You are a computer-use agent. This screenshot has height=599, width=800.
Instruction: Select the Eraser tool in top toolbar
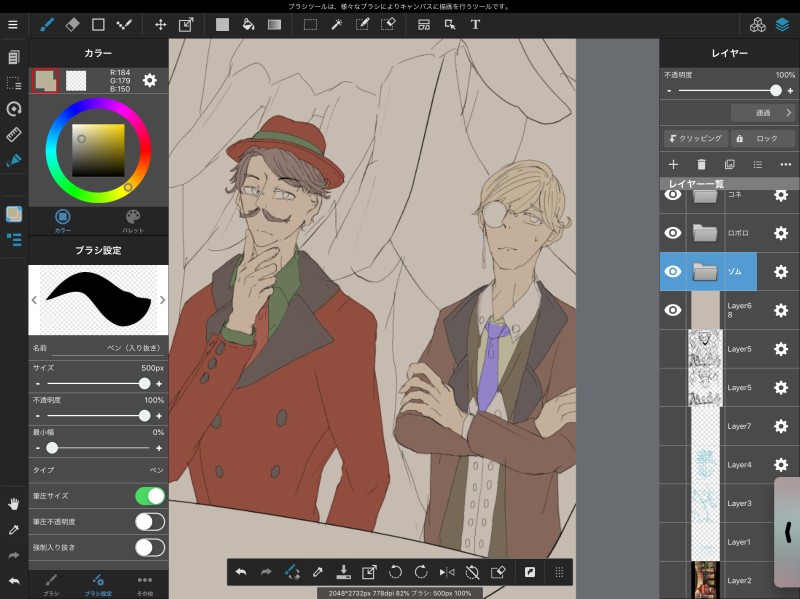pos(72,24)
